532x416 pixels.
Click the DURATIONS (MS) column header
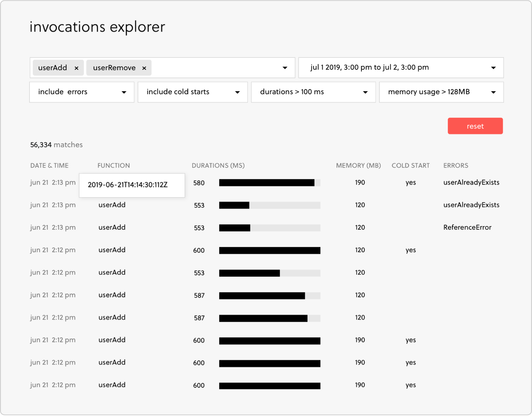coord(218,166)
